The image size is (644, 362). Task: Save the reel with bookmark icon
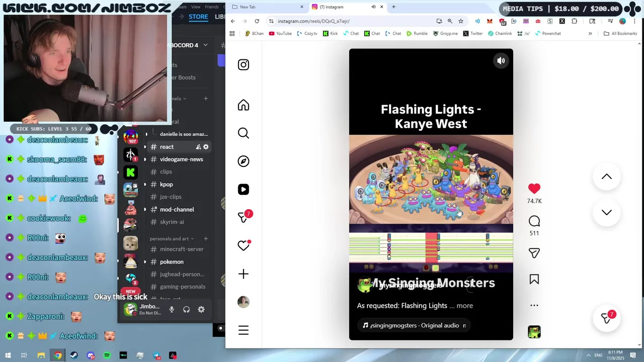[x=534, y=279]
